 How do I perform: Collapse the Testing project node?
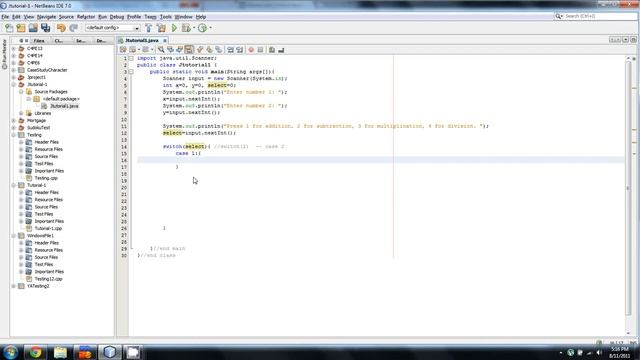tap(13, 135)
